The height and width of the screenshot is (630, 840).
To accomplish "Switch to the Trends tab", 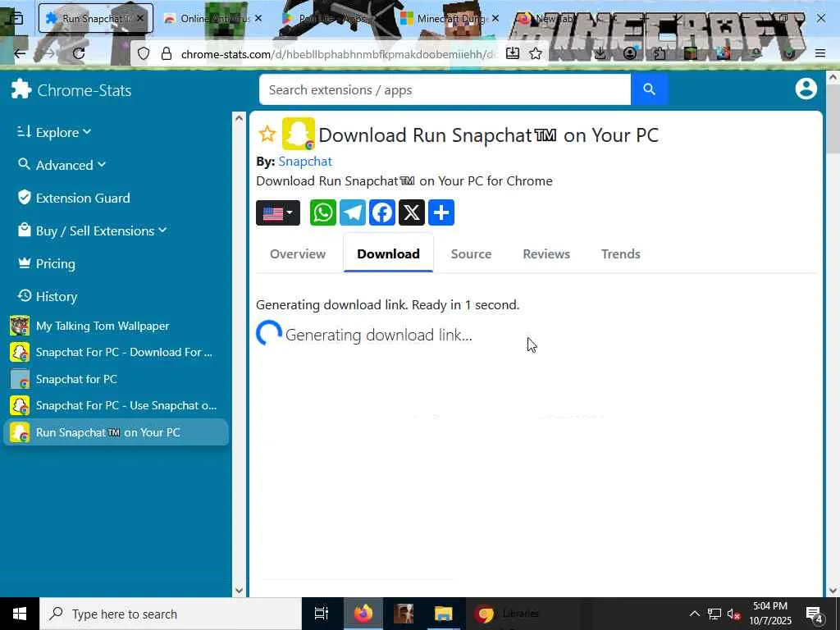I will click(x=620, y=254).
